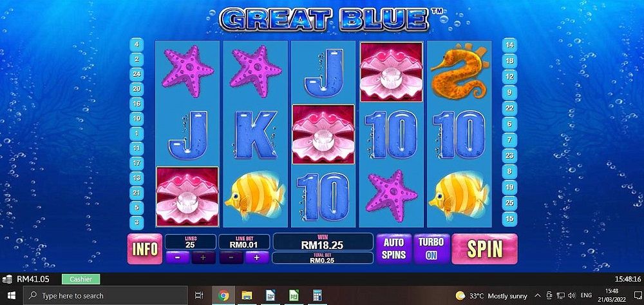
Task: Click the volume speaker tray icon
Action: 571,295
